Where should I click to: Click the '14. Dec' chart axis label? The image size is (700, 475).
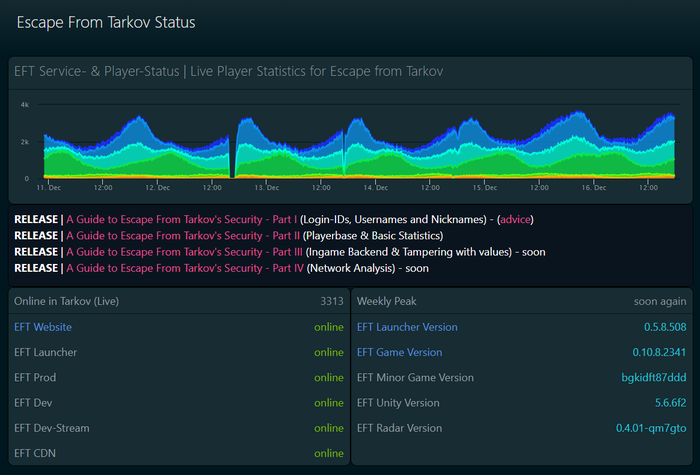pyautogui.click(x=375, y=188)
